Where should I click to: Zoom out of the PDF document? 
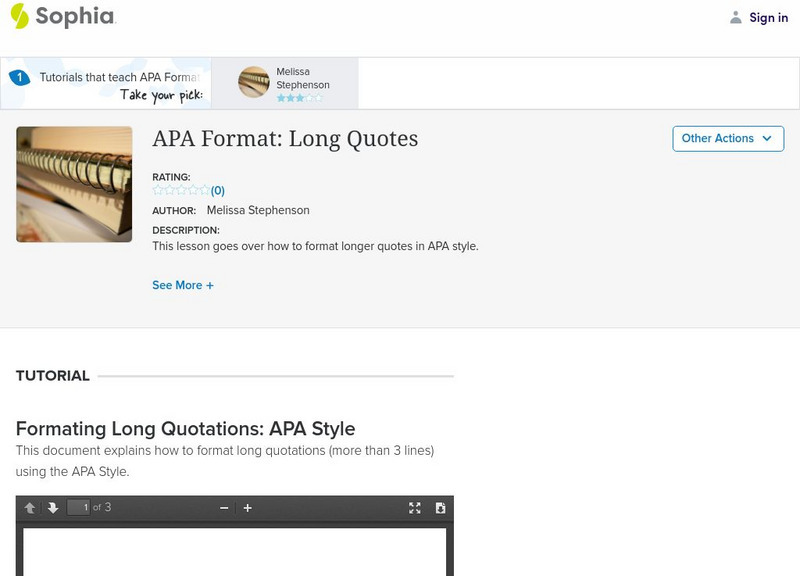(223, 508)
